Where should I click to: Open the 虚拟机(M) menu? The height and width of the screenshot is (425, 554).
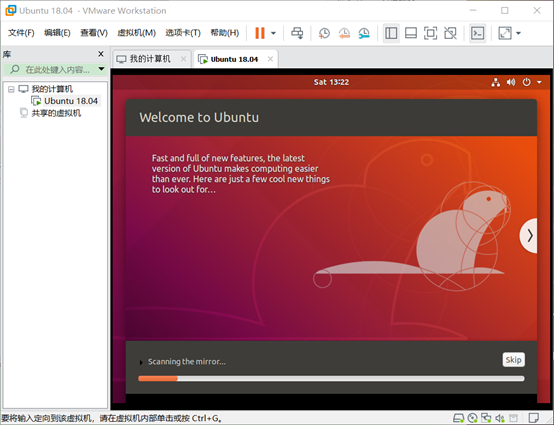point(136,33)
